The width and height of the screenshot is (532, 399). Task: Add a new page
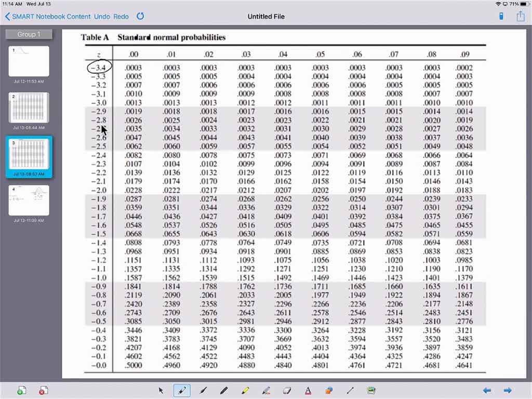point(22,390)
